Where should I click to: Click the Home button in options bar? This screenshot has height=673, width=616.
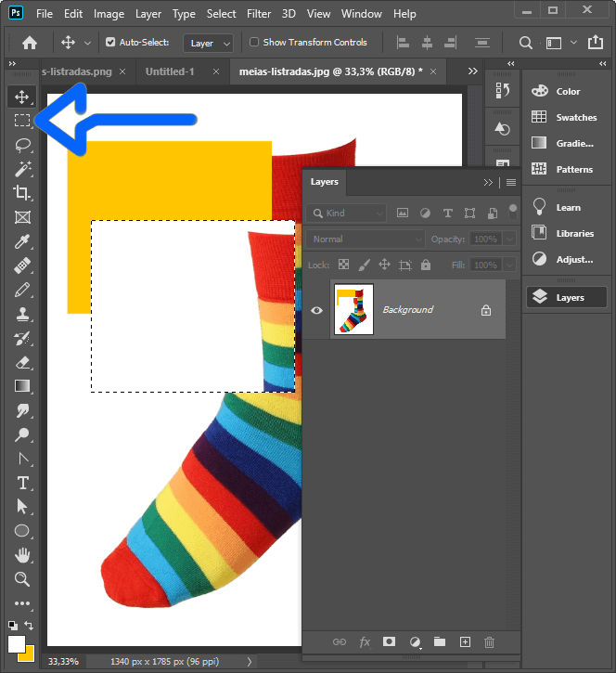[x=30, y=43]
